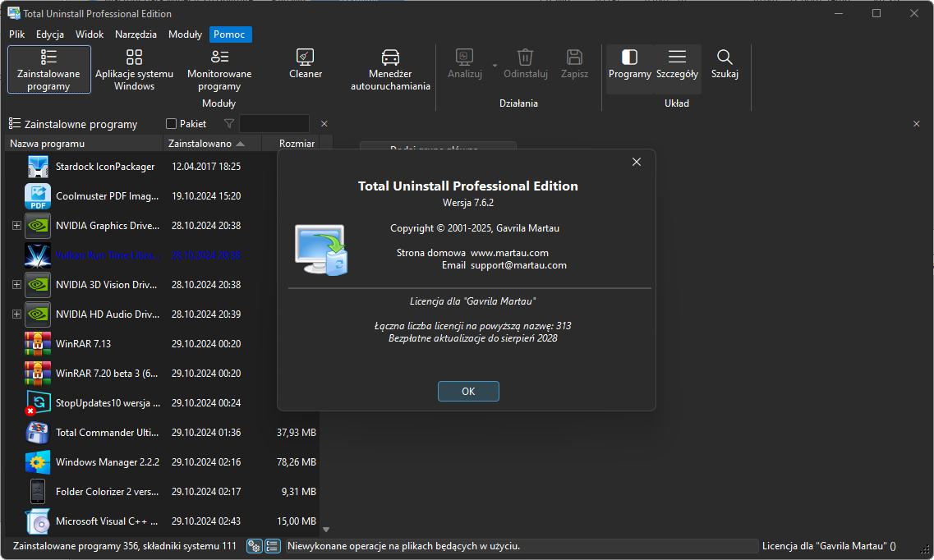934x560 pixels.
Task: Click the Microsoft Visual C++ icon
Action: coord(38,521)
